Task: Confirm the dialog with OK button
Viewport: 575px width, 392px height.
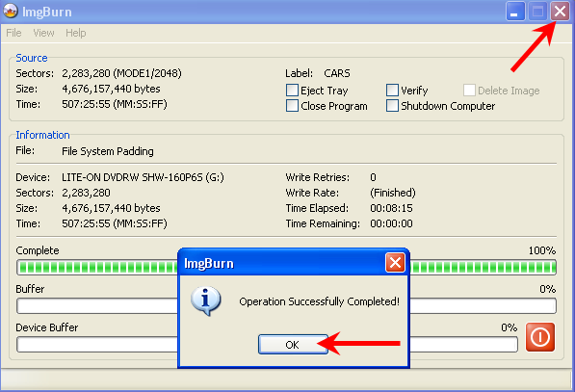Action: click(x=293, y=345)
